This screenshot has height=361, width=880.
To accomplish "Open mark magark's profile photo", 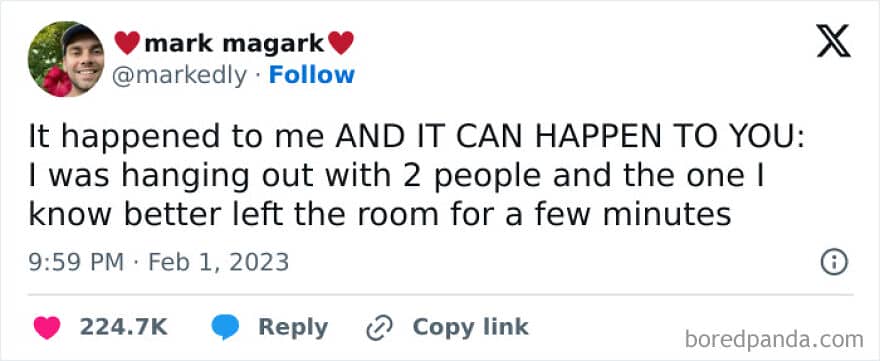I will (x=66, y=59).
